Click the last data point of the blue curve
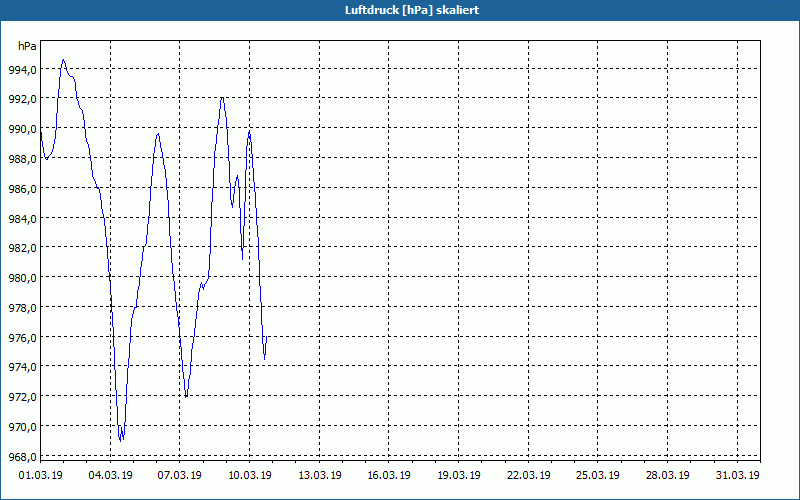Screen dimensions: 800x500 pos(267,337)
